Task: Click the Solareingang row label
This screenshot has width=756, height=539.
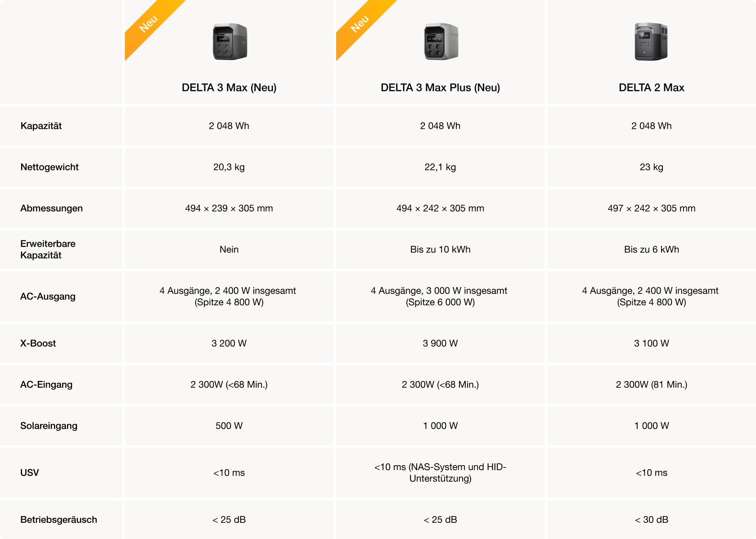Action: [49, 426]
